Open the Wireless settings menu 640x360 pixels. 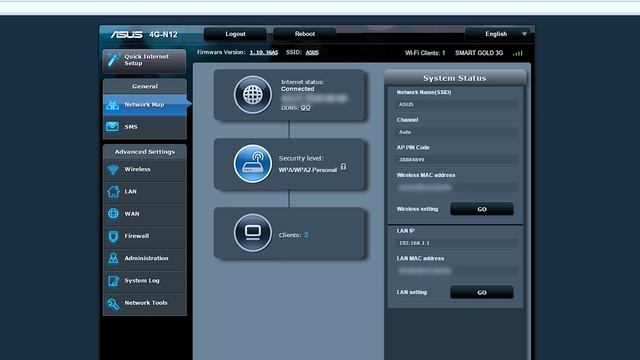145,169
